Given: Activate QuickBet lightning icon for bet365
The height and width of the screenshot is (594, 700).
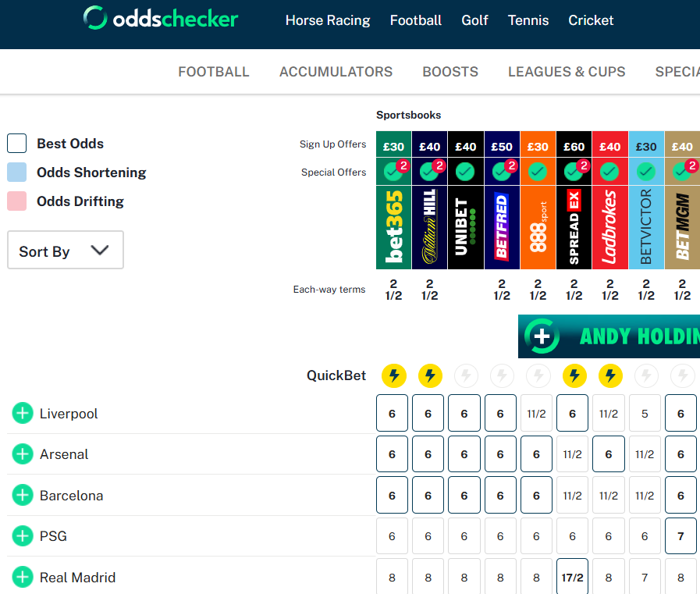Looking at the screenshot, I should coord(394,375).
